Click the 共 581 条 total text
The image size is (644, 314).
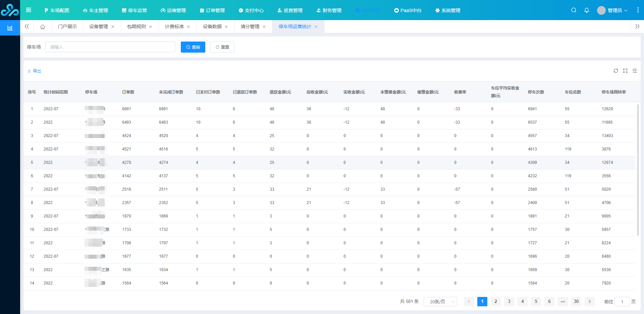tap(409, 302)
